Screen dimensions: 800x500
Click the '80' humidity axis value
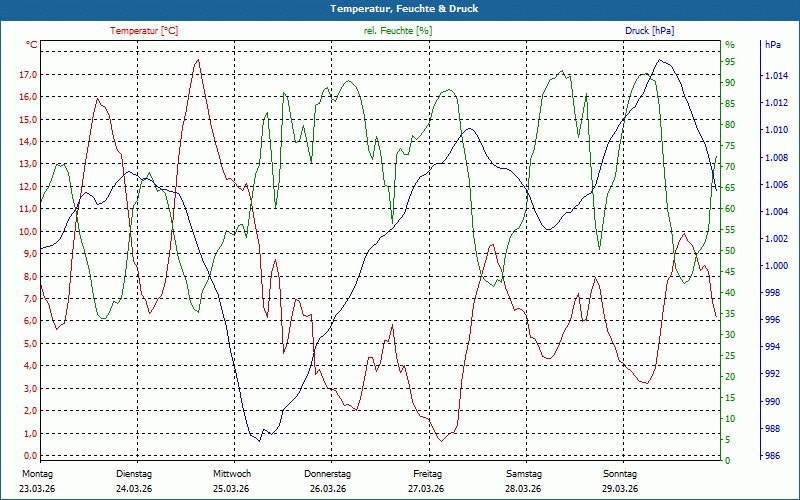click(x=730, y=124)
